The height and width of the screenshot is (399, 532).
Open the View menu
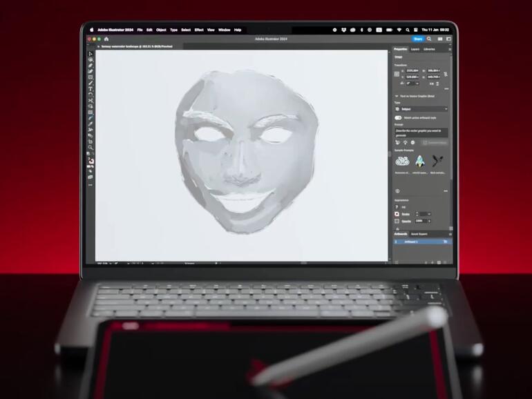[211, 30]
